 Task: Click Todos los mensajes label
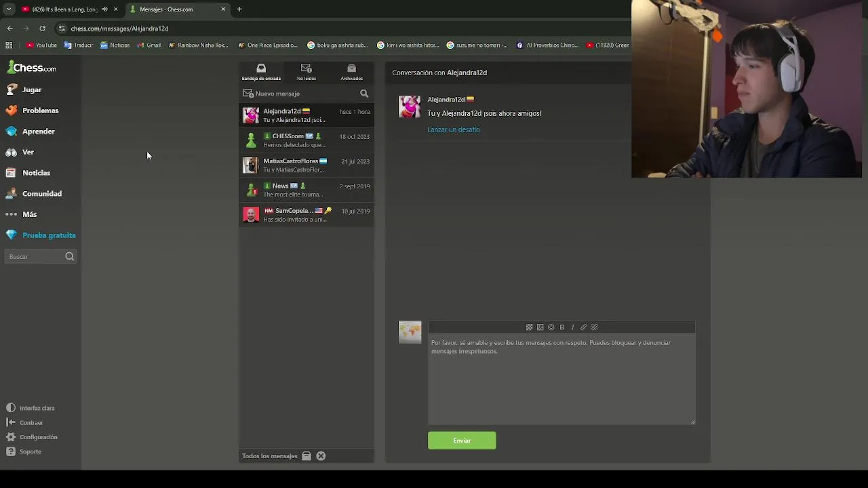(x=270, y=456)
